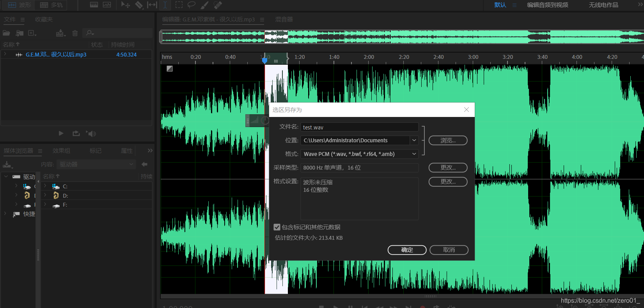Open the 位置 path dropdown

click(x=414, y=140)
